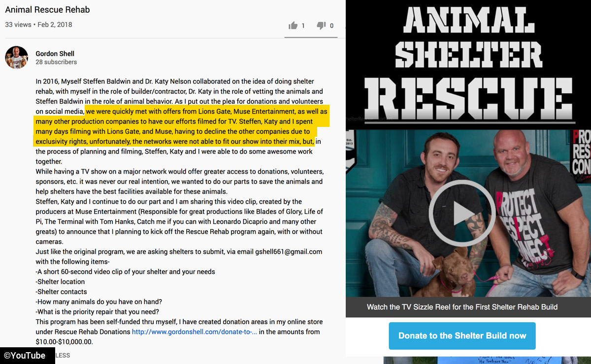The height and width of the screenshot is (364, 591).
Task: Click the sizzle reel caption text
Action: tap(462, 307)
